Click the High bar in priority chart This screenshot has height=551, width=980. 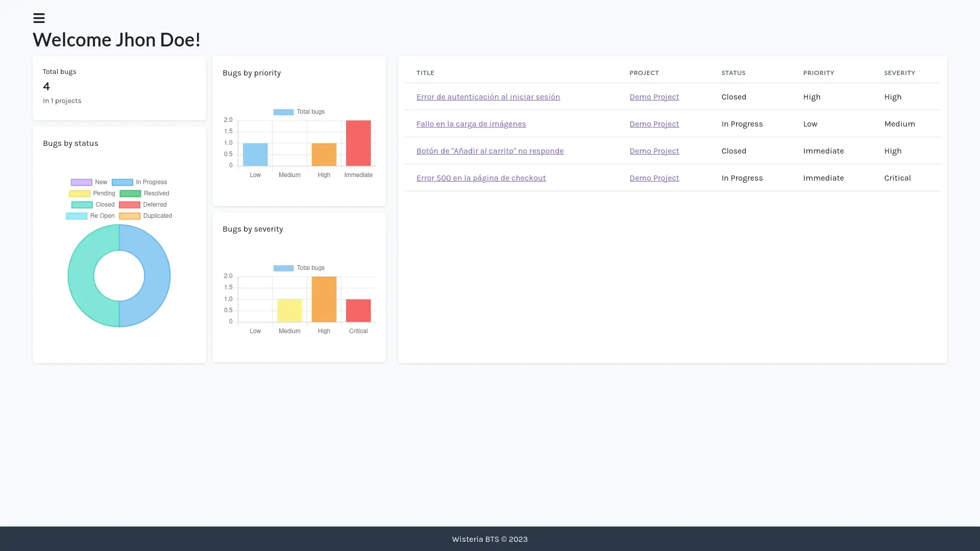tap(324, 155)
